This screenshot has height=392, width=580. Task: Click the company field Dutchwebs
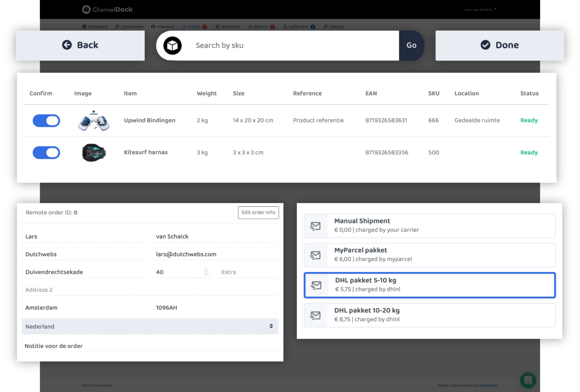click(x=85, y=254)
